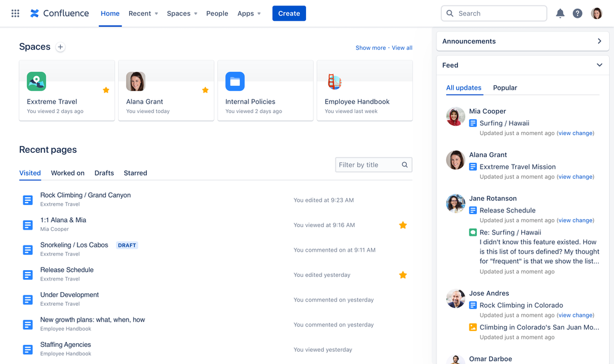Open the Spaces dropdown menu

(x=182, y=14)
